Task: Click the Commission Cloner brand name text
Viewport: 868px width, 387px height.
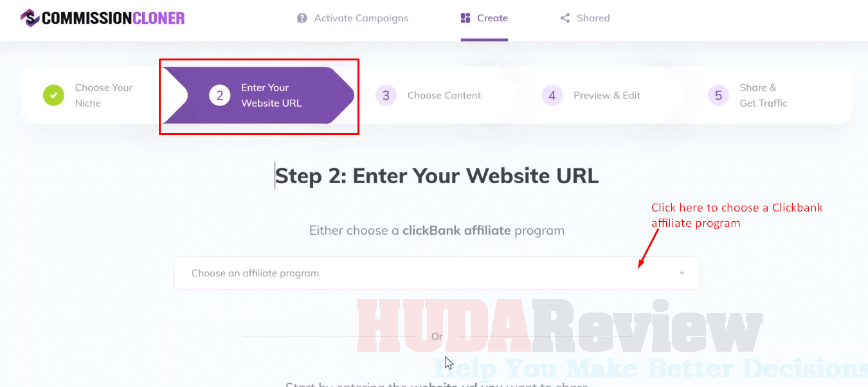Action: point(113,18)
